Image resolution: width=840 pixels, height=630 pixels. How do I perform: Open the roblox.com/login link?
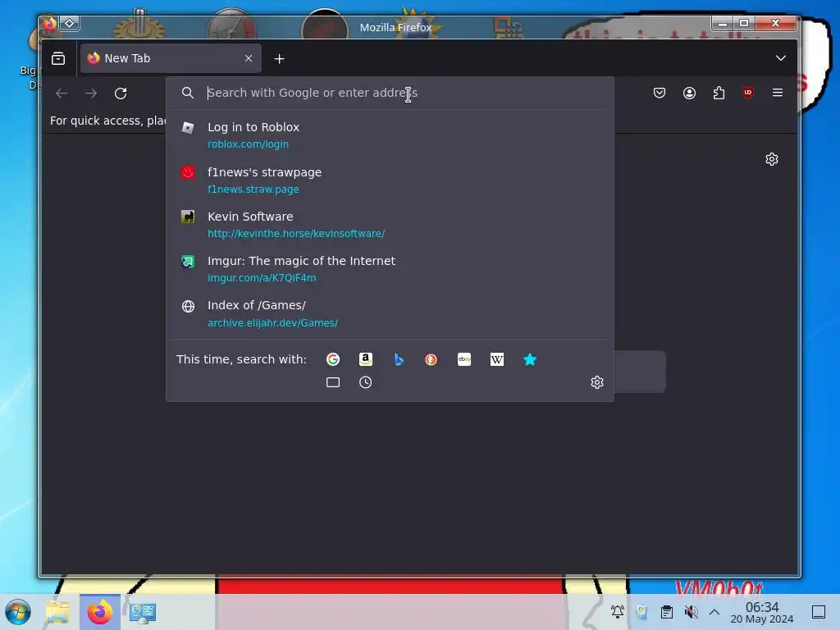(x=248, y=144)
